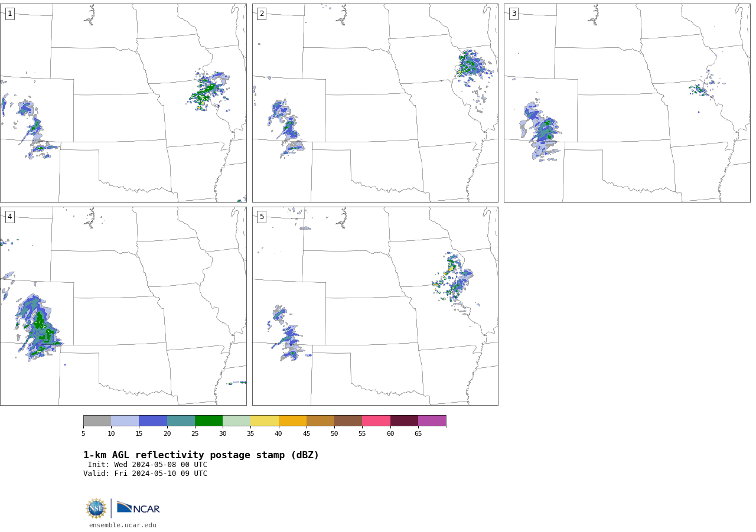Click the brown 50-55 dBZ swatch
Viewport: 756px width, 532px height.
[348, 421]
